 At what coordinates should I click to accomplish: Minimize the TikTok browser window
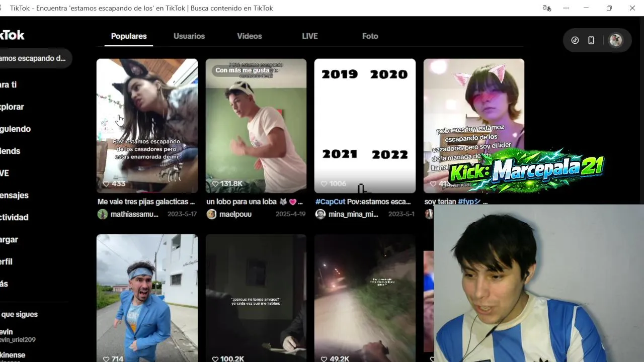[586, 8]
